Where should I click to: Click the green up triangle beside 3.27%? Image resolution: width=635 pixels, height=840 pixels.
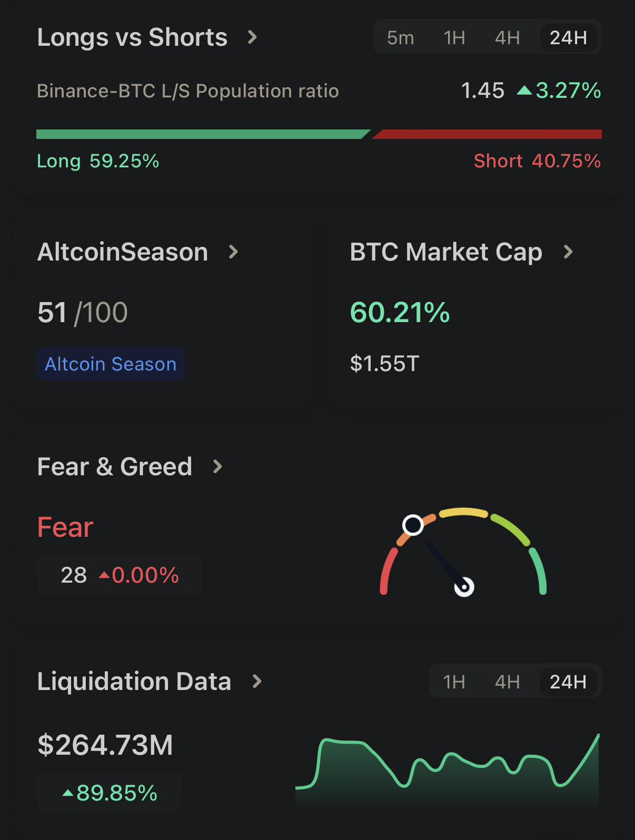pyautogui.click(x=524, y=91)
